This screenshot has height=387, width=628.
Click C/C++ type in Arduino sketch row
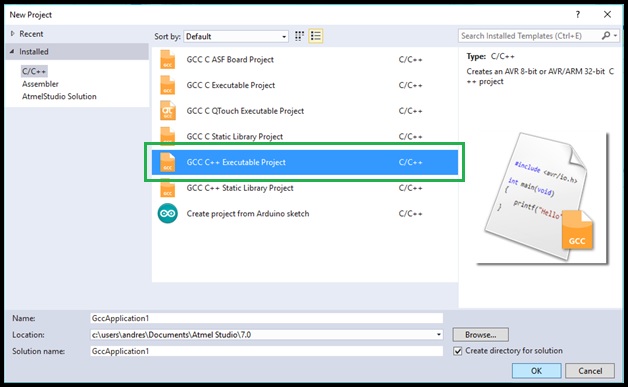411,214
